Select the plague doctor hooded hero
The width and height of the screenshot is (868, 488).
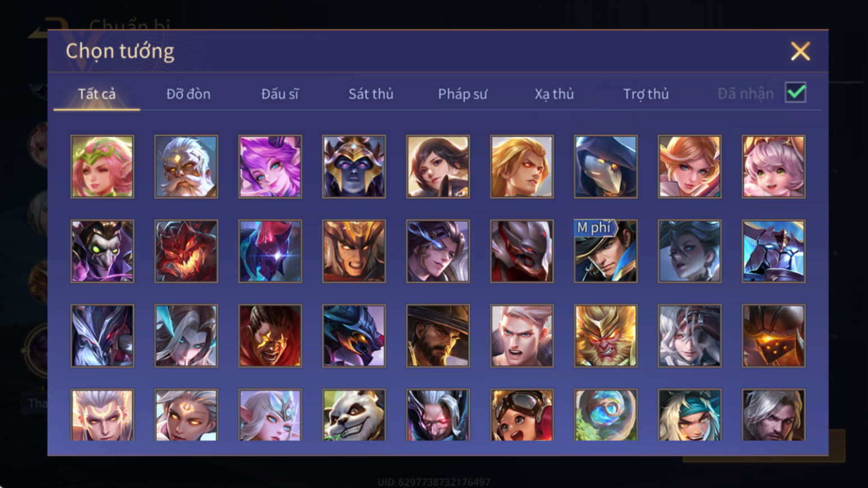point(606,166)
